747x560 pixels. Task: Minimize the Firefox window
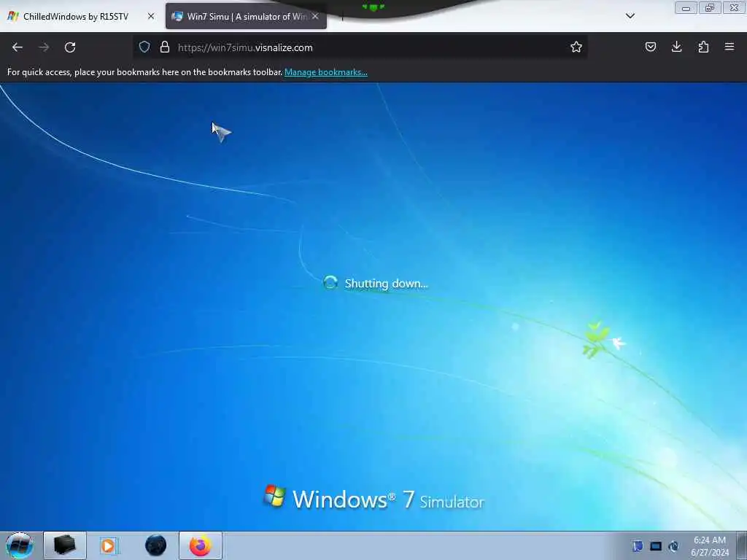pyautogui.click(x=686, y=8)
